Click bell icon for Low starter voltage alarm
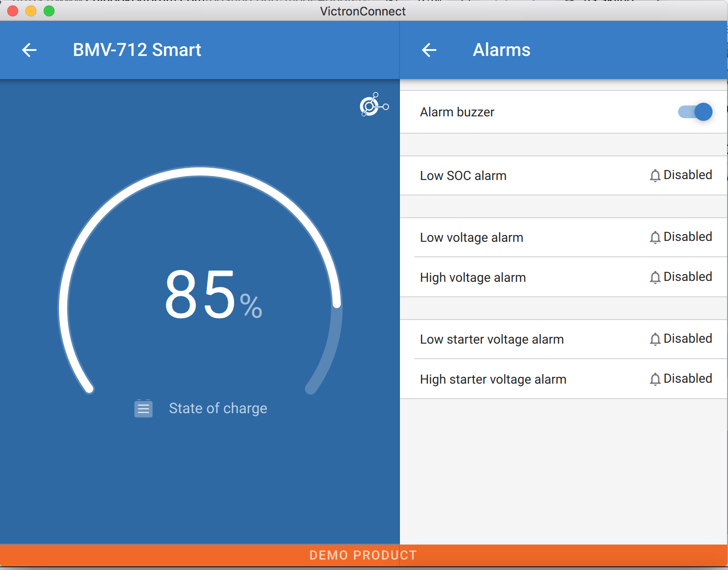The width and height of the screenshot is (728, 570). (x=655, y=339)
